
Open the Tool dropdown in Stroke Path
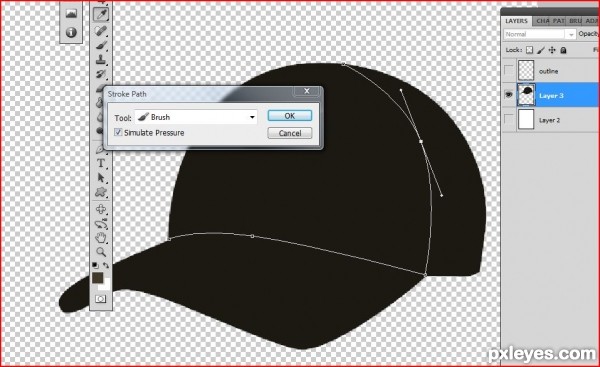(x=196, y=117)
